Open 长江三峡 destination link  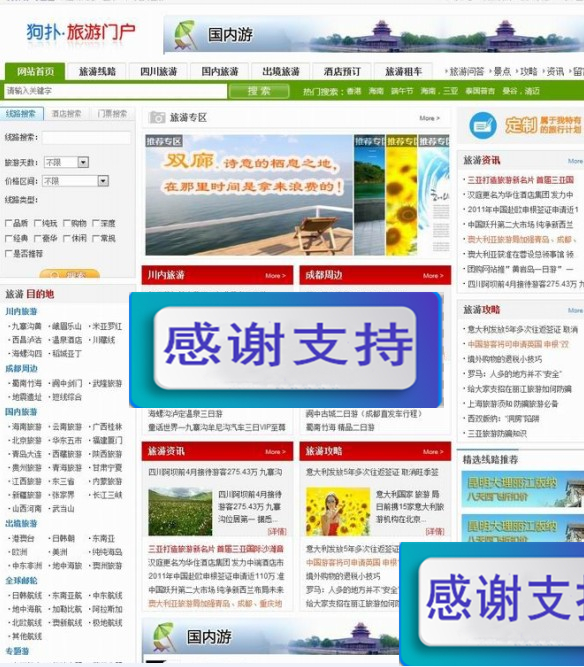107,495
